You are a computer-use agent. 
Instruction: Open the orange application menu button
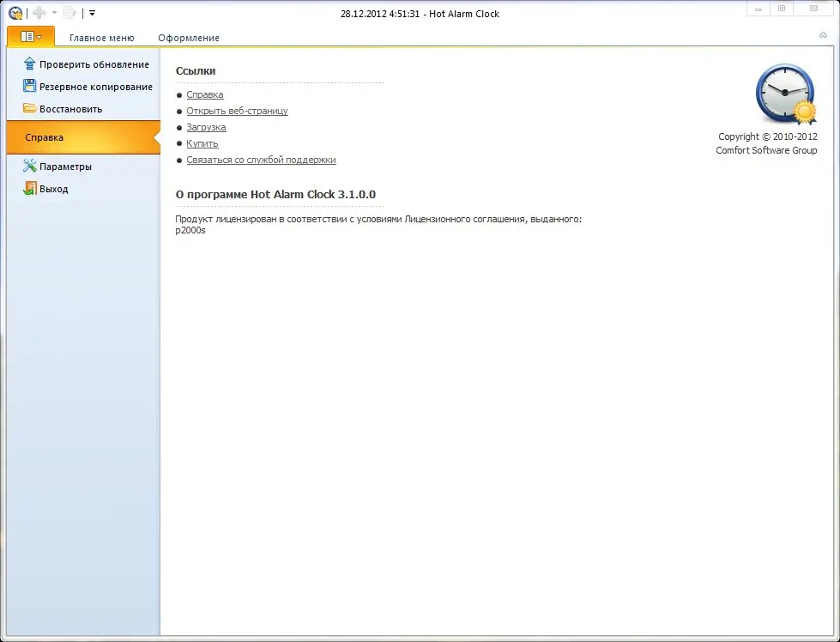(x=31, y=36)
